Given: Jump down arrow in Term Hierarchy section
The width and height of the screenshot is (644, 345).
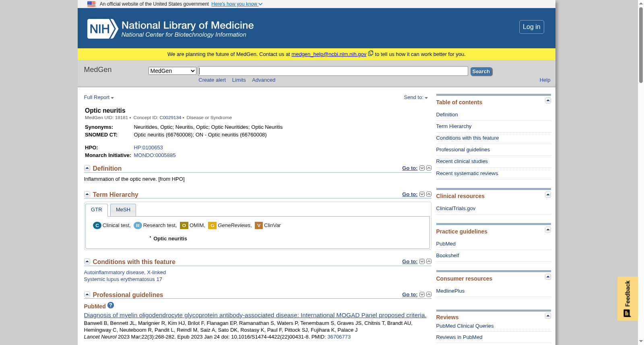Looking at the screenshot, I should coord(422,194).
